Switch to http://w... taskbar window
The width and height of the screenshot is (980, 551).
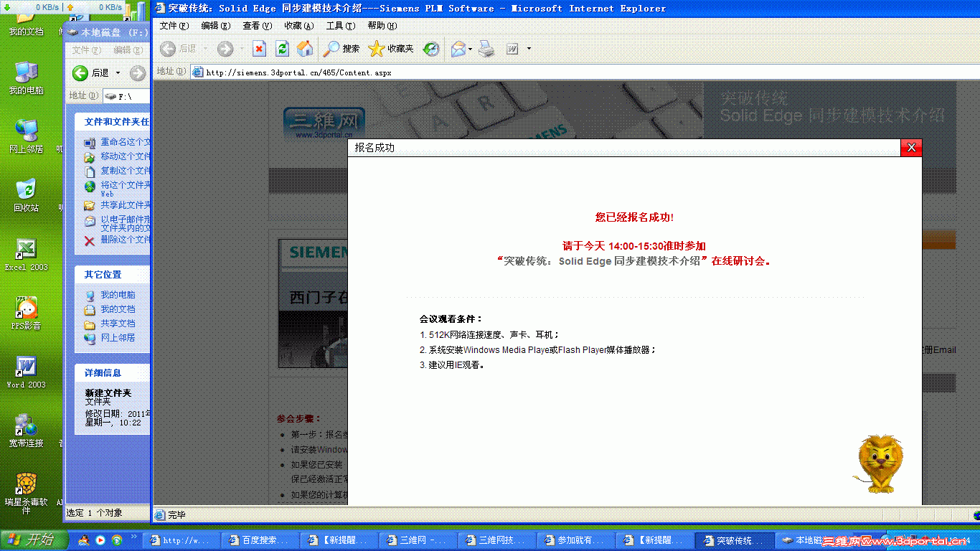coord(179,540)
